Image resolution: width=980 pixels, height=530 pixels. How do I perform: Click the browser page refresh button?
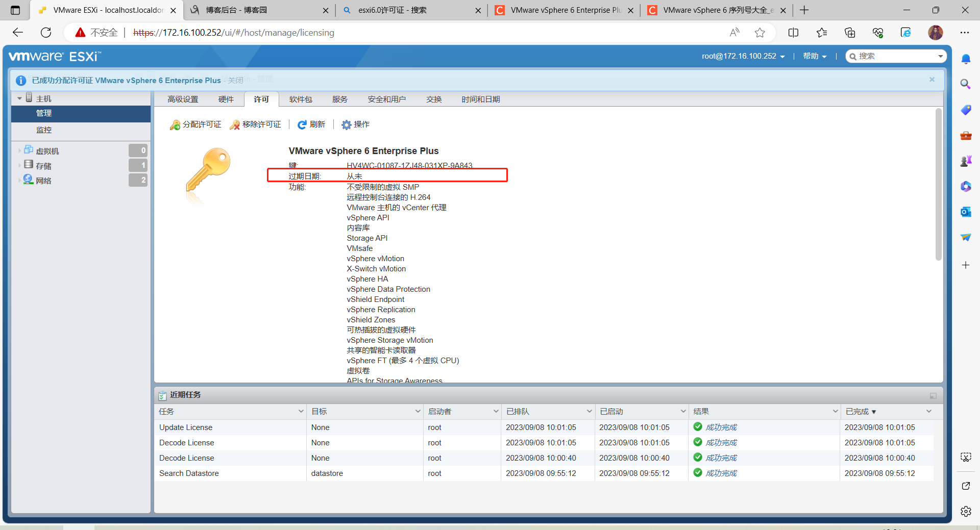[46, 33]
